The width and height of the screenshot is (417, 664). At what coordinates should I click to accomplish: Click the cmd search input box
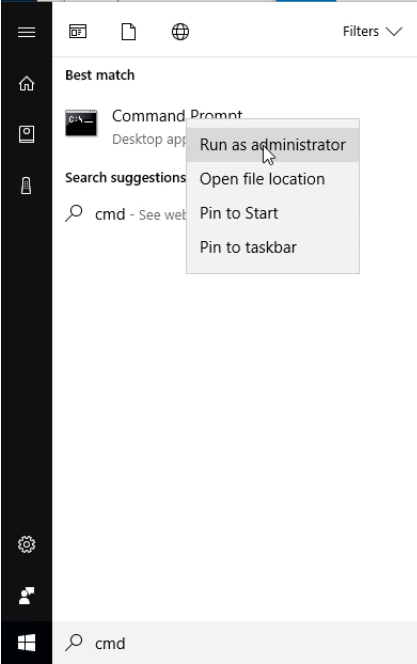pyautogui.click(x=235, y=643)
